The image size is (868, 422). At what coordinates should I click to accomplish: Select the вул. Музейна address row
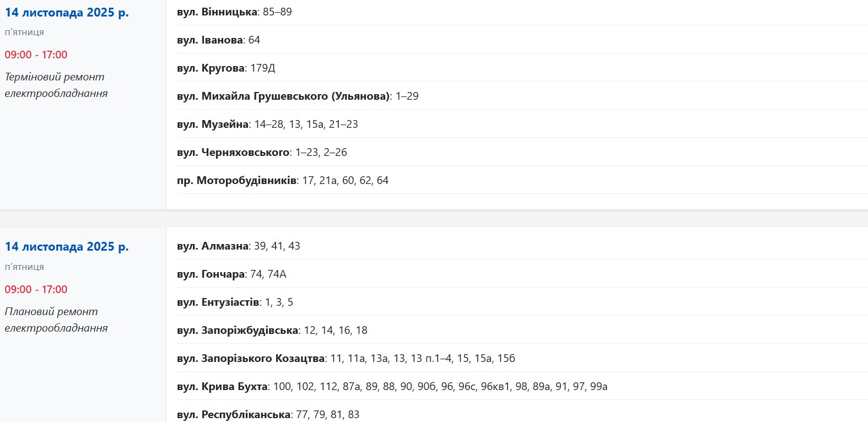coord(267,124)
